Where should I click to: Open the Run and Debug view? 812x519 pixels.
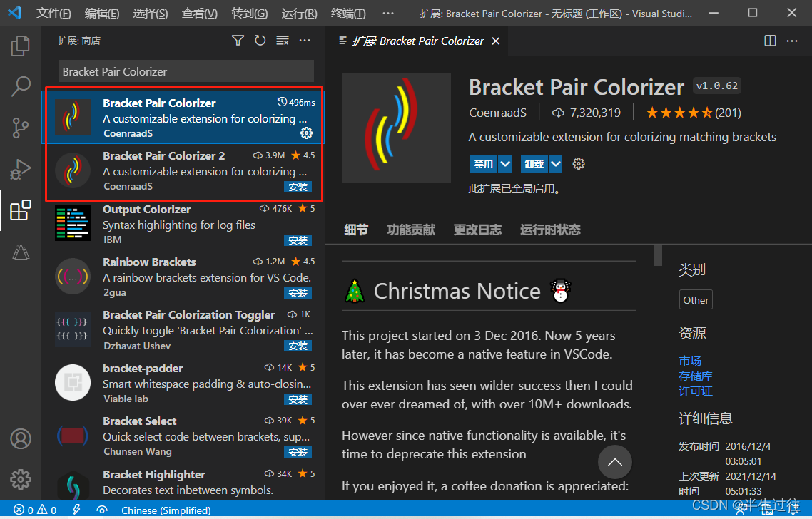click(21, 169)
